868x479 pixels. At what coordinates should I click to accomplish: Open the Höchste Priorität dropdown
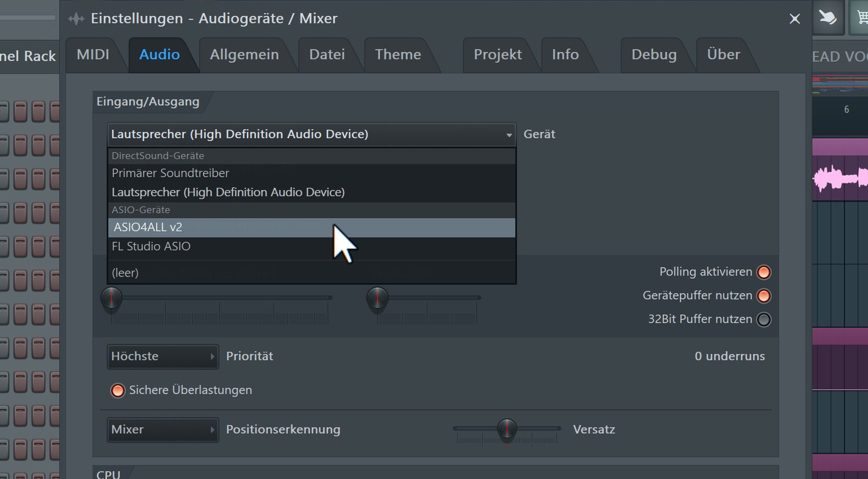(x=163, y=357)
